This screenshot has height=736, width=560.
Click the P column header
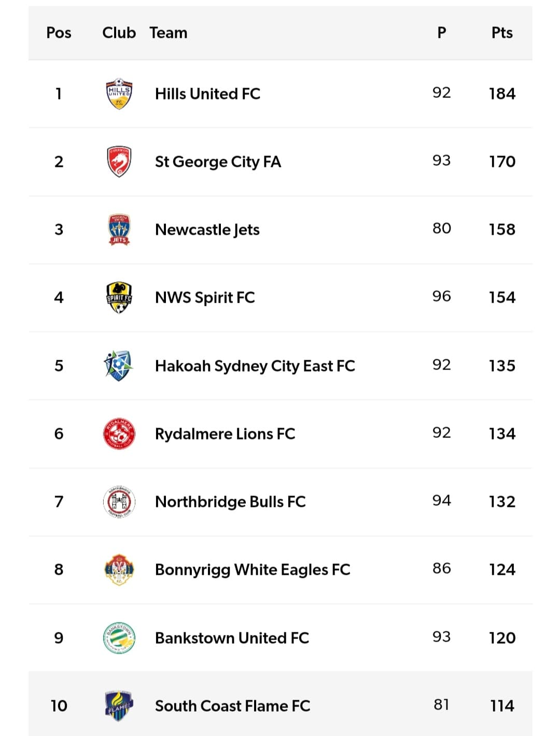[x=441, y=33]
